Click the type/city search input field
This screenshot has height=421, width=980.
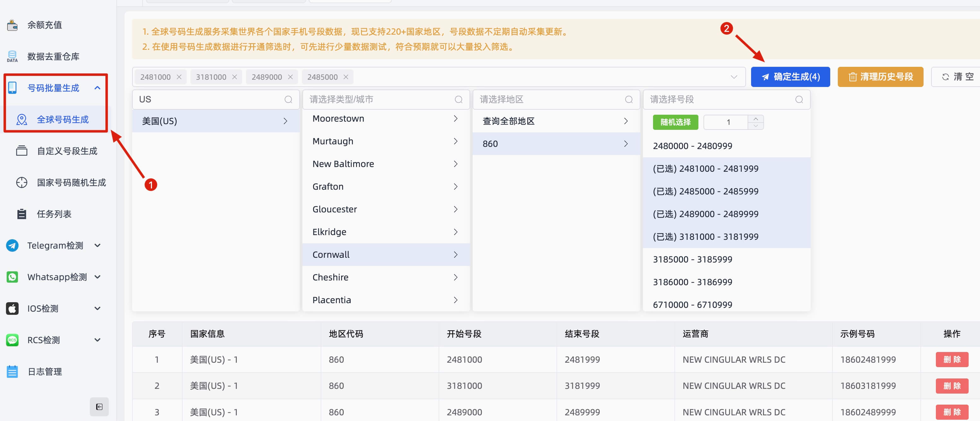coord(381,99)
